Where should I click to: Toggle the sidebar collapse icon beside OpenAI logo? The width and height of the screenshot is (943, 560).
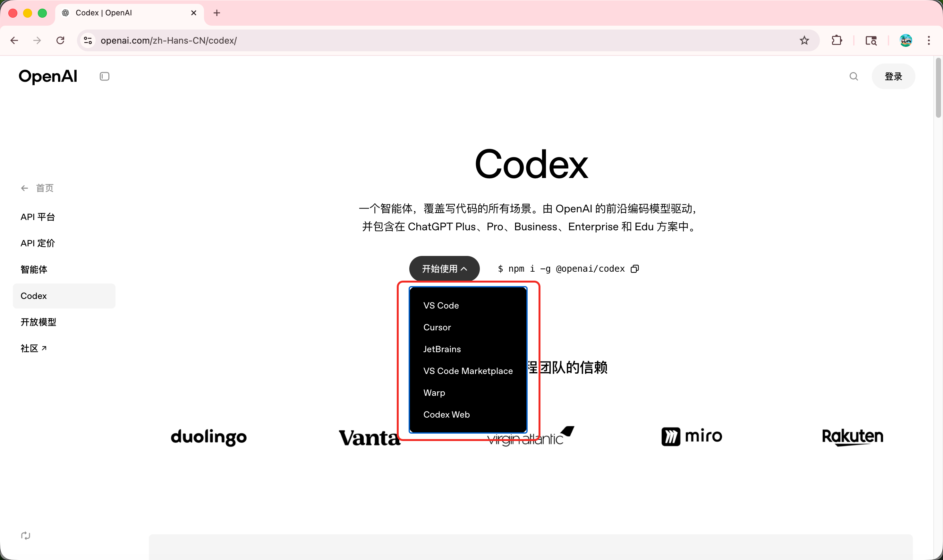coord(105,77)
